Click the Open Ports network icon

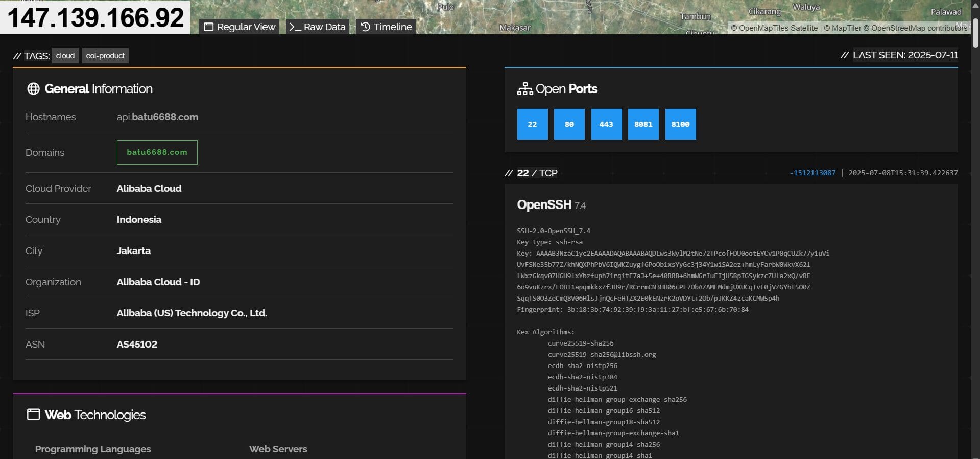524,89
